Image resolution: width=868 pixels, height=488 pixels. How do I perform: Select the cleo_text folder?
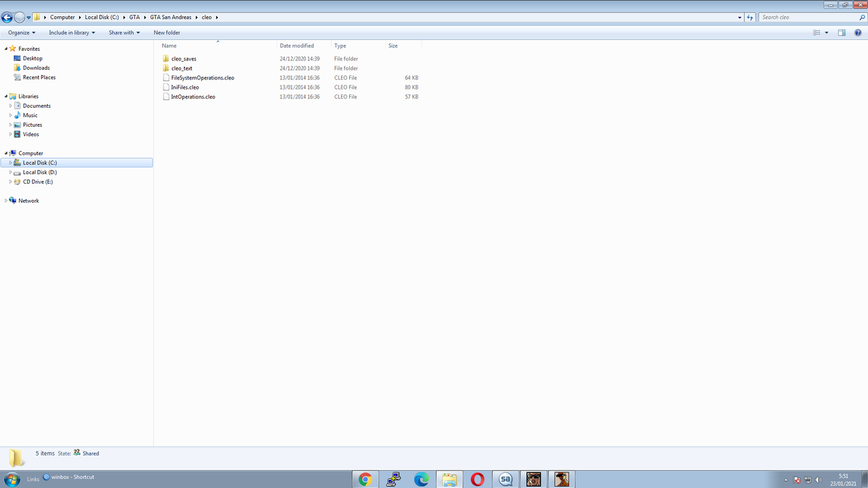click(x=182, y=68)
